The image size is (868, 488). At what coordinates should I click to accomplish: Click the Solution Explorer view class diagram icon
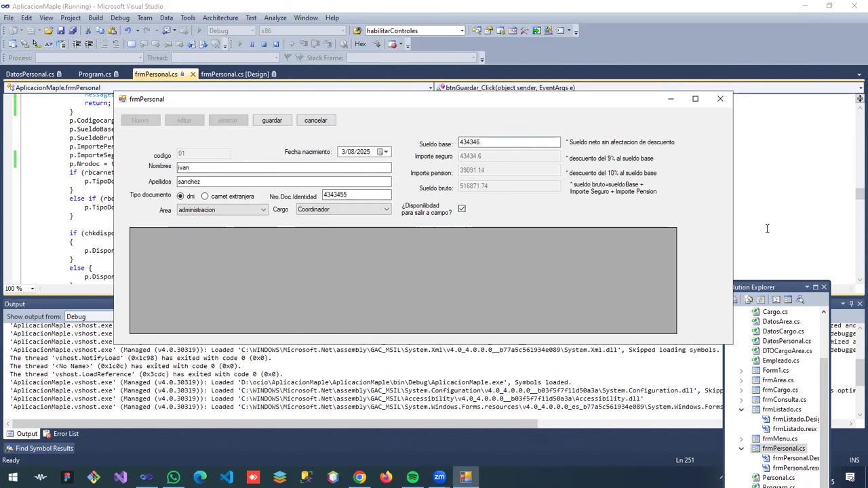[800, 300]
